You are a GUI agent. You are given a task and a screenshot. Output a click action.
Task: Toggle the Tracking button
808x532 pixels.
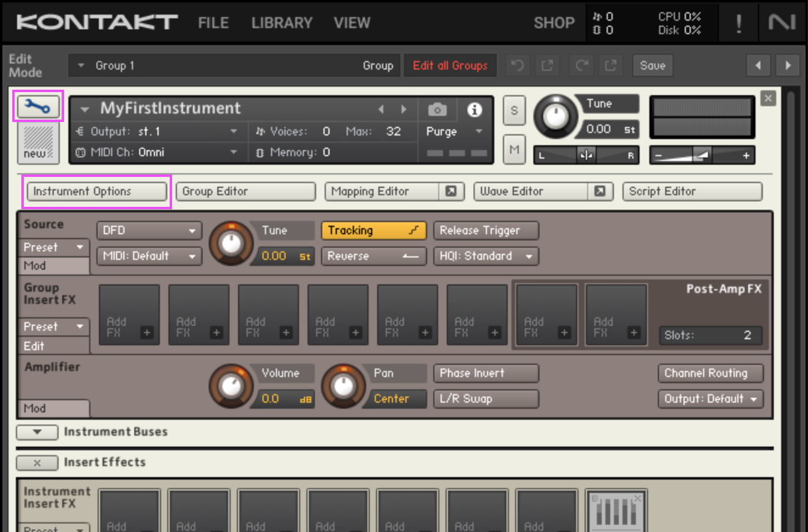pos(374,231)
